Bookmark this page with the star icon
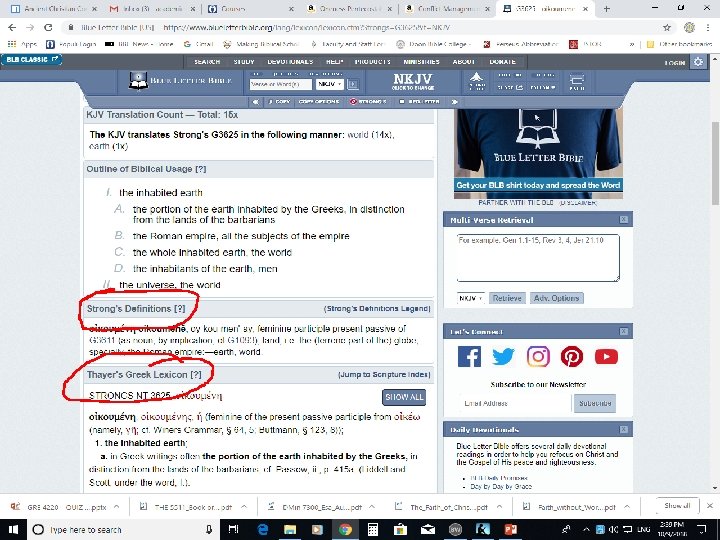Viewport: 720px width, 540px height. 667,27
